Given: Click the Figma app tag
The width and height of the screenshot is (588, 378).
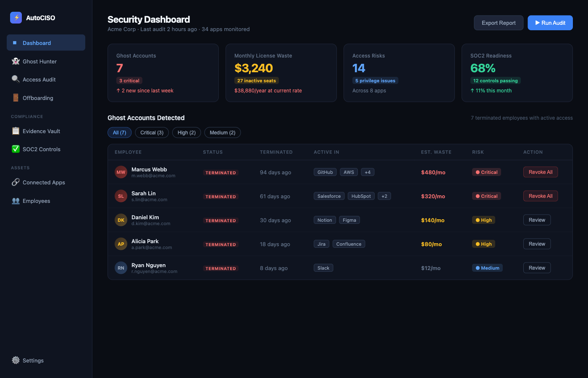Looking at the screenshot, I should [349, 220].
